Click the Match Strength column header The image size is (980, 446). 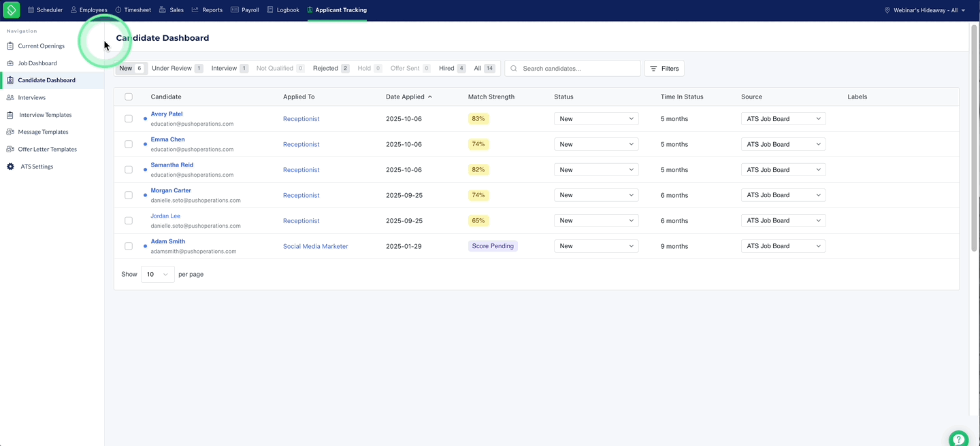[491, 97]
